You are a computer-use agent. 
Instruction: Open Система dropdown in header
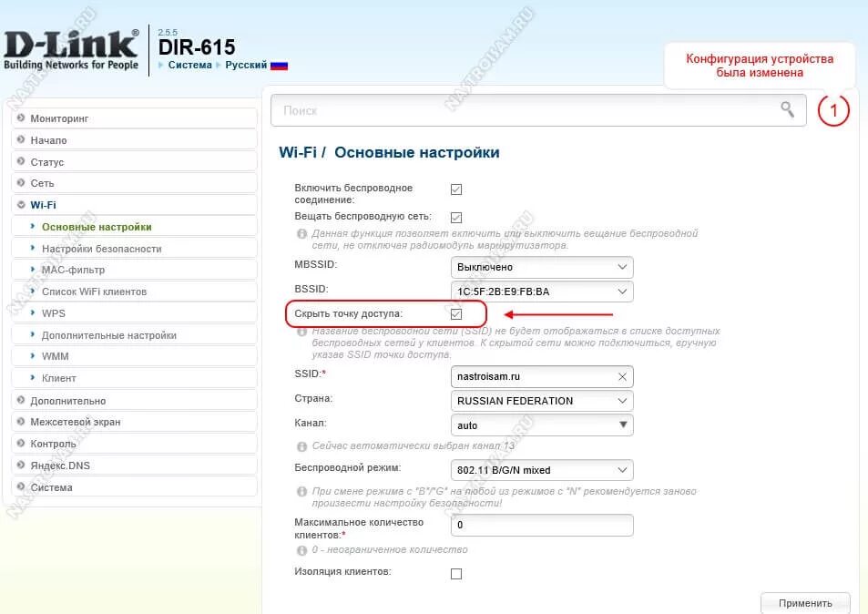189,65
